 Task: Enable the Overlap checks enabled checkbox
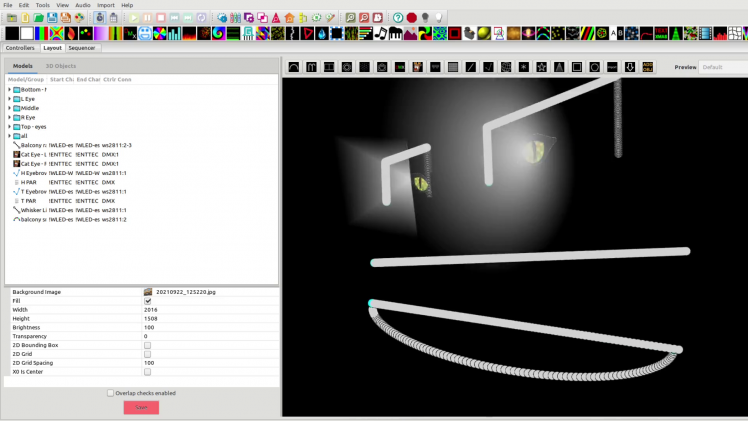point(110,393)
